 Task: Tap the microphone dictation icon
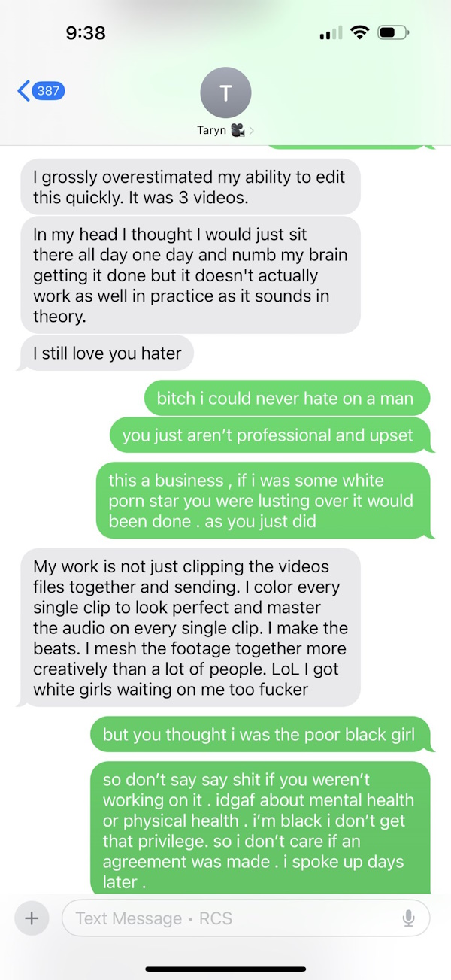click(408, 918)
